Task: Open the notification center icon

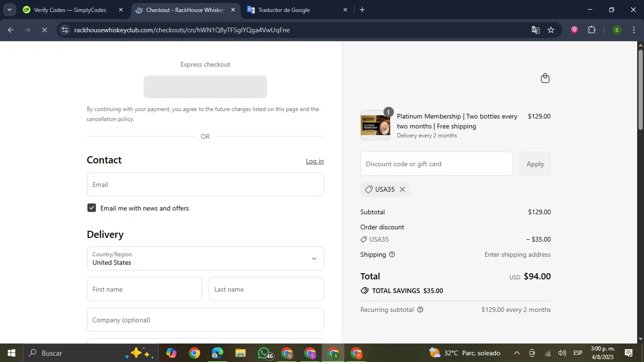Action: pos(629,353)
